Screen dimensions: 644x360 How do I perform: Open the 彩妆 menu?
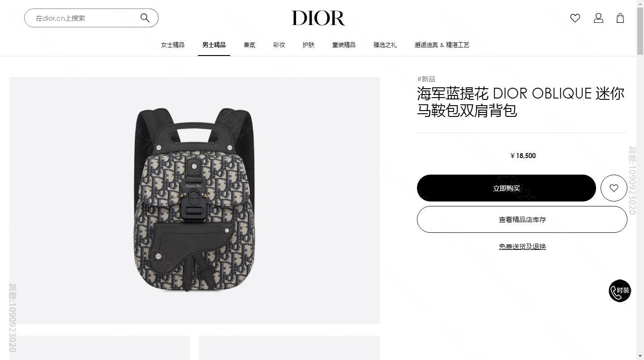click(x=279, y=45)
